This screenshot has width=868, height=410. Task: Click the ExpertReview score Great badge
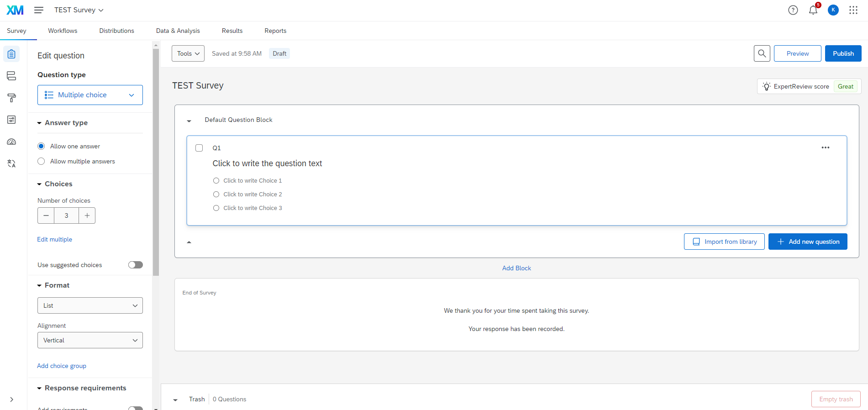846,86
